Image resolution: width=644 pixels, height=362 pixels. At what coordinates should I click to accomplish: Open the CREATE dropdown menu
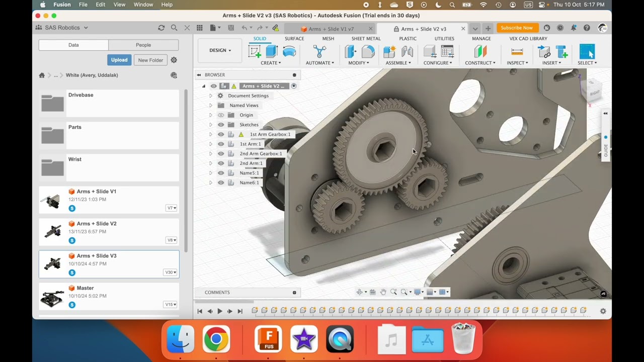pos(271,63)
